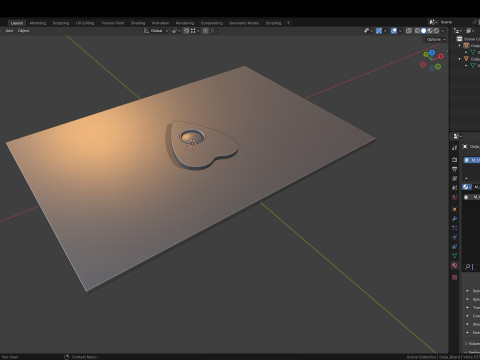Open the Add menu in viewport header
Image resolution: width=480 pixels, height=360 pixels.
click(9, 31)
